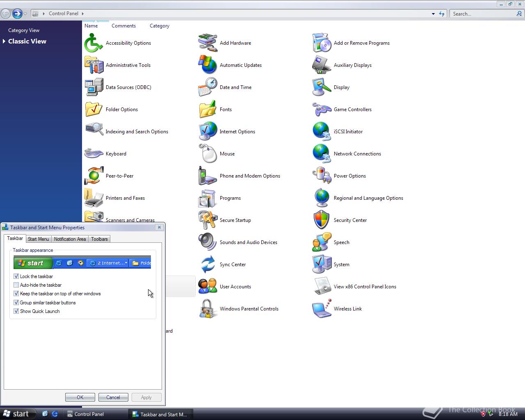The width and height of the screenshot is (525, 420).
Task: Open the Game Controllers icon
Action: (322, 110)
